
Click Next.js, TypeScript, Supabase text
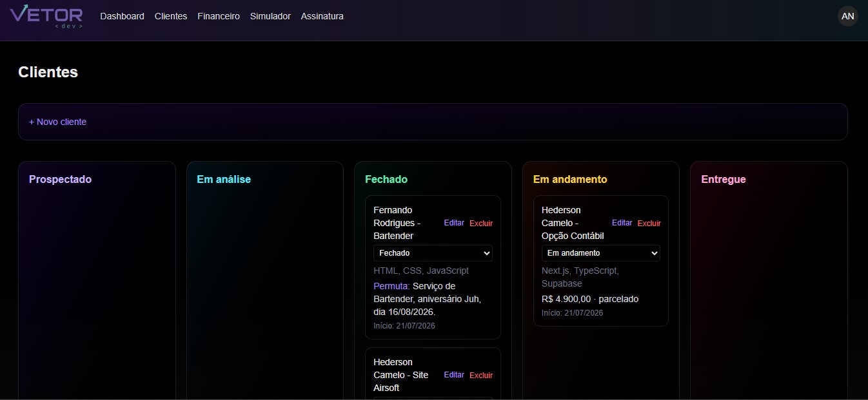(x=580, y=277)
